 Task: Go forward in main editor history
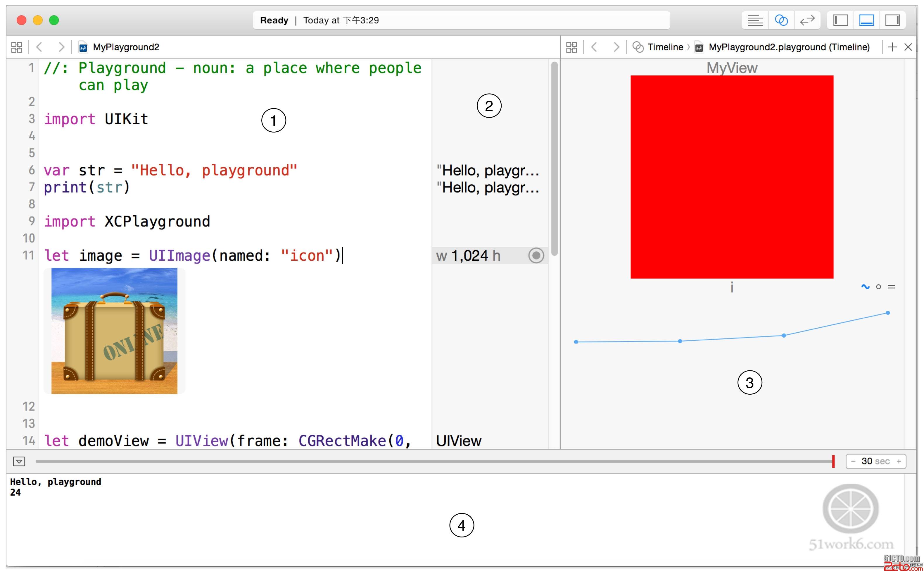click(61, 47)
